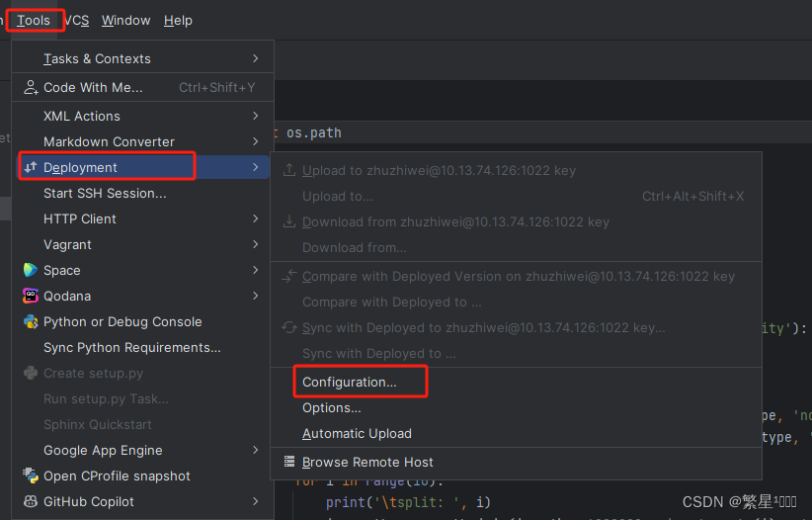Click Create setup.py Python icon

point(31,373)
